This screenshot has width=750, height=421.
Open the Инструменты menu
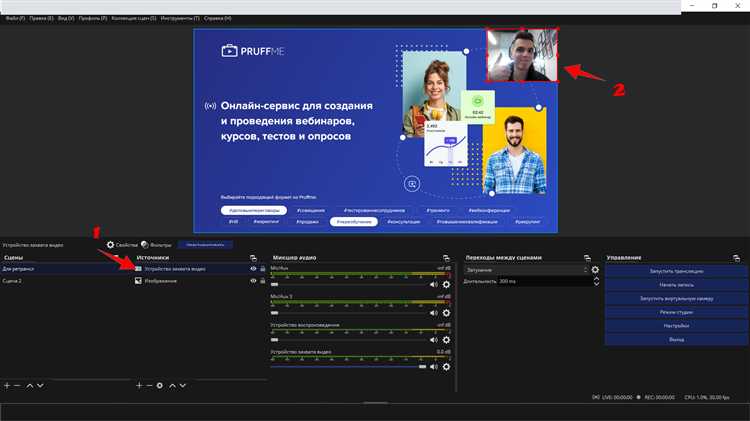180,19
